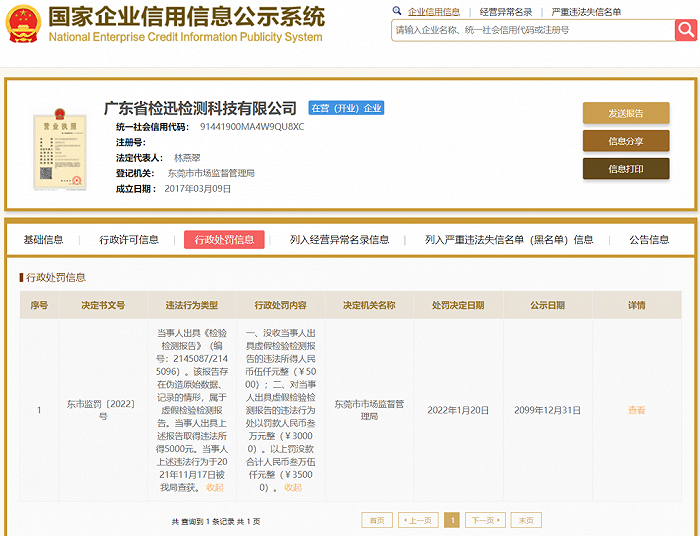Click the national emblem logo
The height and width of the screenshot is (536, 700).
click(x=24, y=23)
